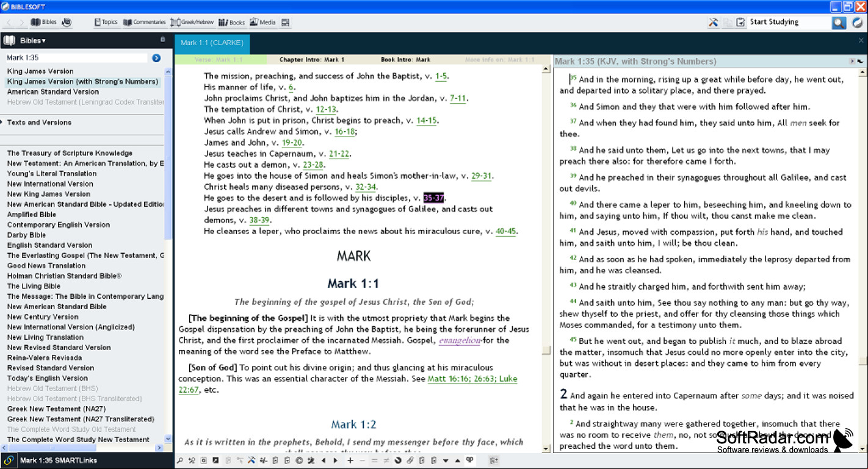Close the commentary tab with the X
This screenshot has height=469, width=868.
click(x=861, y=40)
